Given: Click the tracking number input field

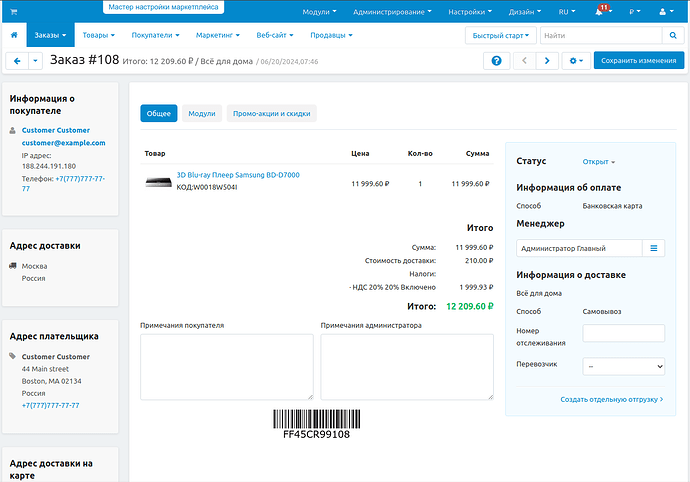Looking at the screenshot, I should [623, 334].
